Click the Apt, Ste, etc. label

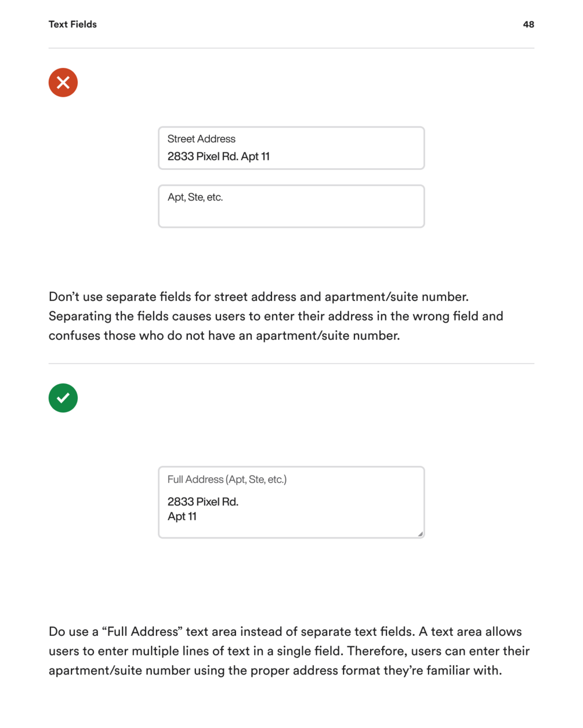195,197
